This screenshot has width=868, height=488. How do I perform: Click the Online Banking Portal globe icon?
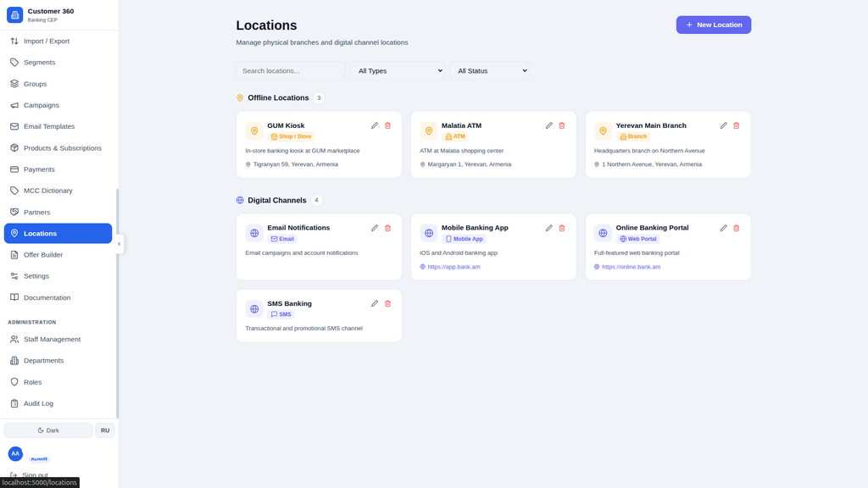pos(603,234)
